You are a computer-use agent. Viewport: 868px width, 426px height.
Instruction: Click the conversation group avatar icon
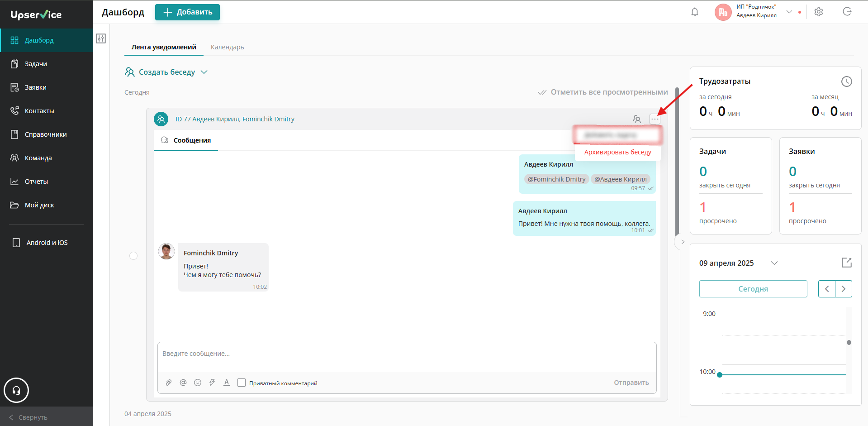point(161,119)
